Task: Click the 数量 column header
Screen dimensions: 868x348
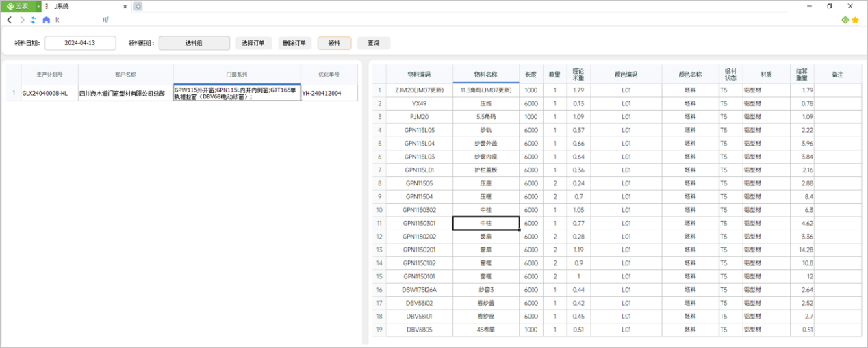Action: [x=554, y=74]
